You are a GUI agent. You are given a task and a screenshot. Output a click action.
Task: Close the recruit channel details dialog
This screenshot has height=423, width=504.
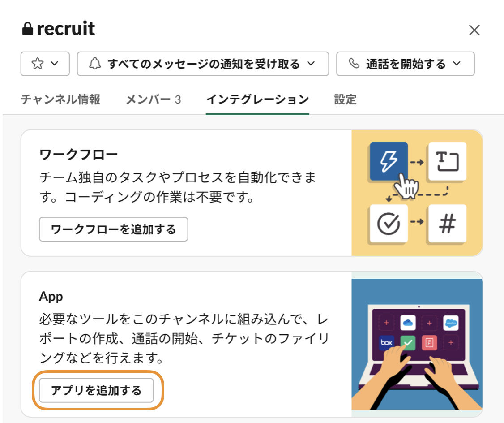click(x=474, y=30)
